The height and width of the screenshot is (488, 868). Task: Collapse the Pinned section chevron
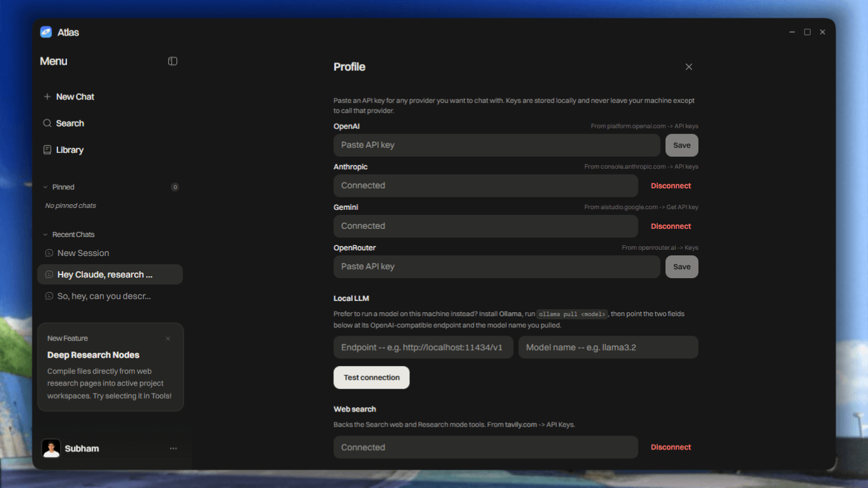46,187
